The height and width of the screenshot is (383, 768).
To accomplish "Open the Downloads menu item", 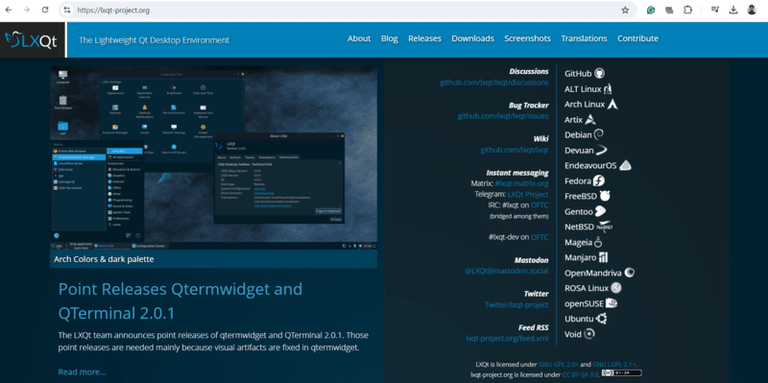I will (x=473, y=39).
